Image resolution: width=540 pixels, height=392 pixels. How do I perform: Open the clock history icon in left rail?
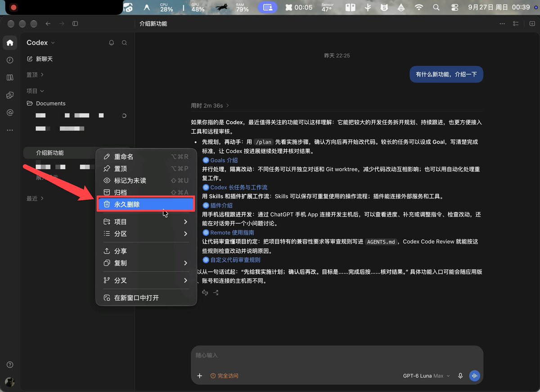coord(10,60)
